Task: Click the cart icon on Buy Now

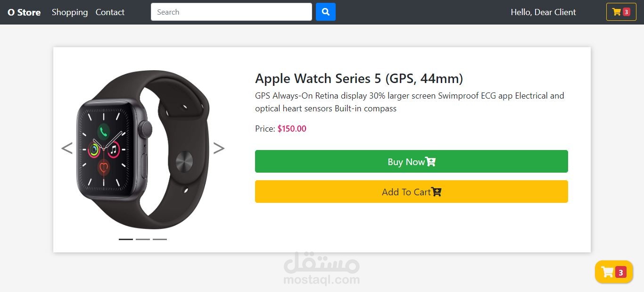Action: (x=430, y=162)
